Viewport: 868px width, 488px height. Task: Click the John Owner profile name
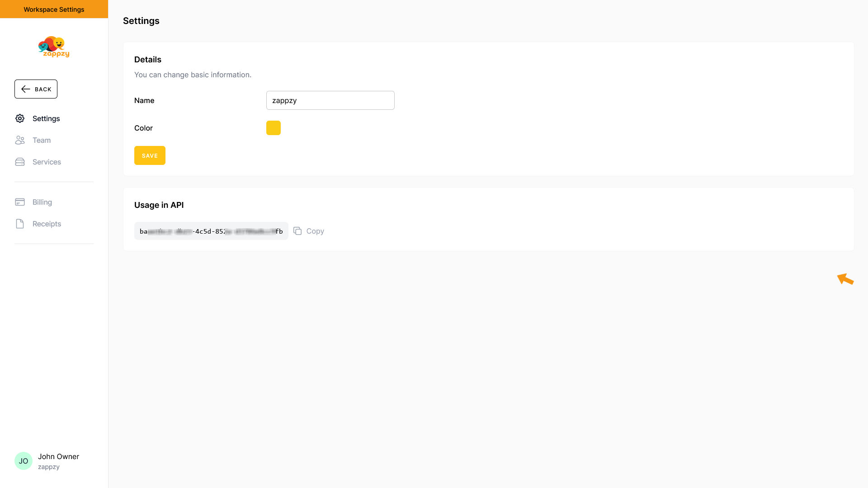click(x=58, y=456)
